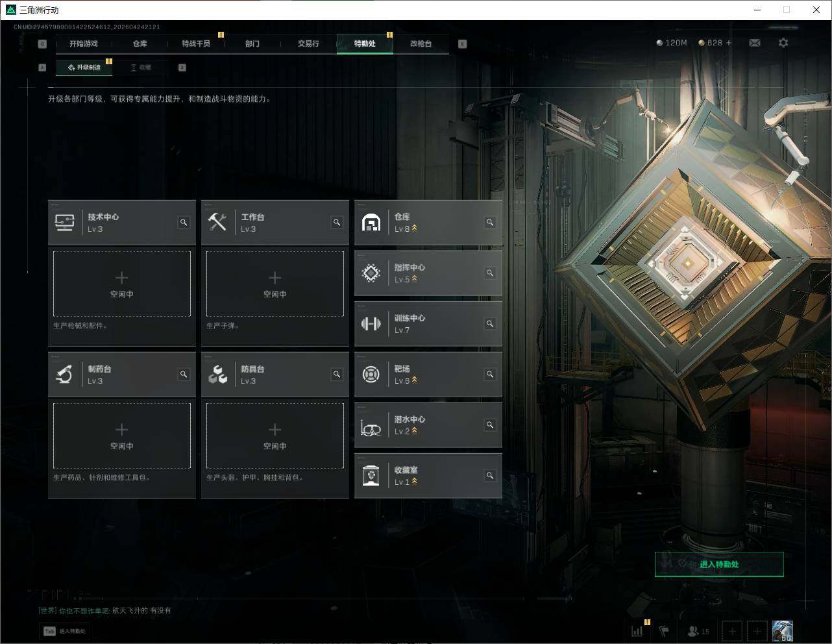Click the plus next to 628 currency
The height and width of the screenshot is (644, 832).
[729, 43]
